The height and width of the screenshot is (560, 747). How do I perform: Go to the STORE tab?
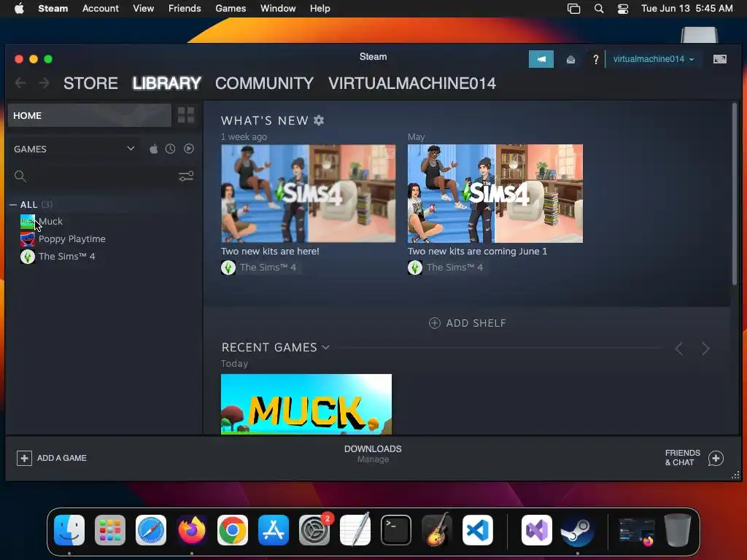tap(90, 83)
